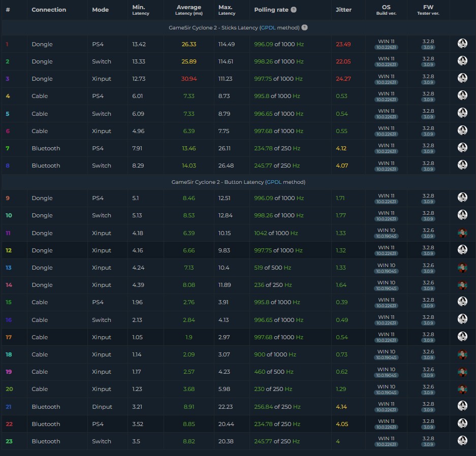This screenshot has width=476, height=456.
Task: Click the Jitter column header
Action: click(343, 10)
